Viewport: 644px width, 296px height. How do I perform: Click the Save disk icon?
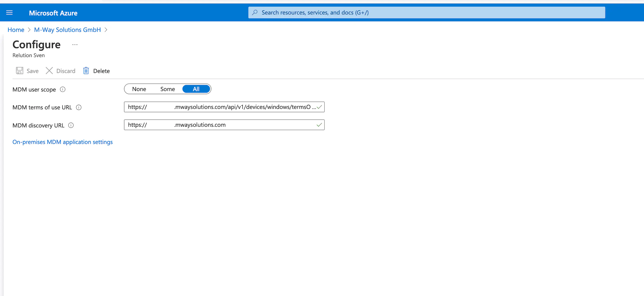19,71
